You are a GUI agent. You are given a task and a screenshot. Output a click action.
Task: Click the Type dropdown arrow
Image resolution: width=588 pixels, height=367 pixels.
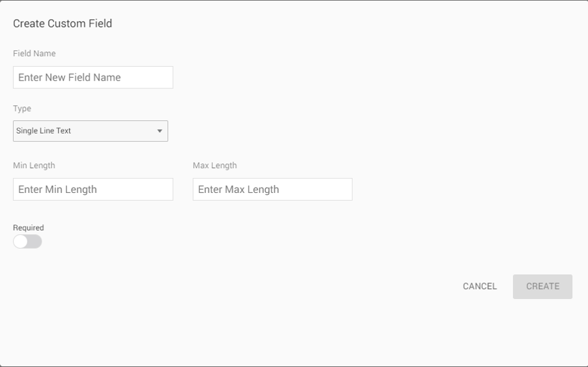159,131
